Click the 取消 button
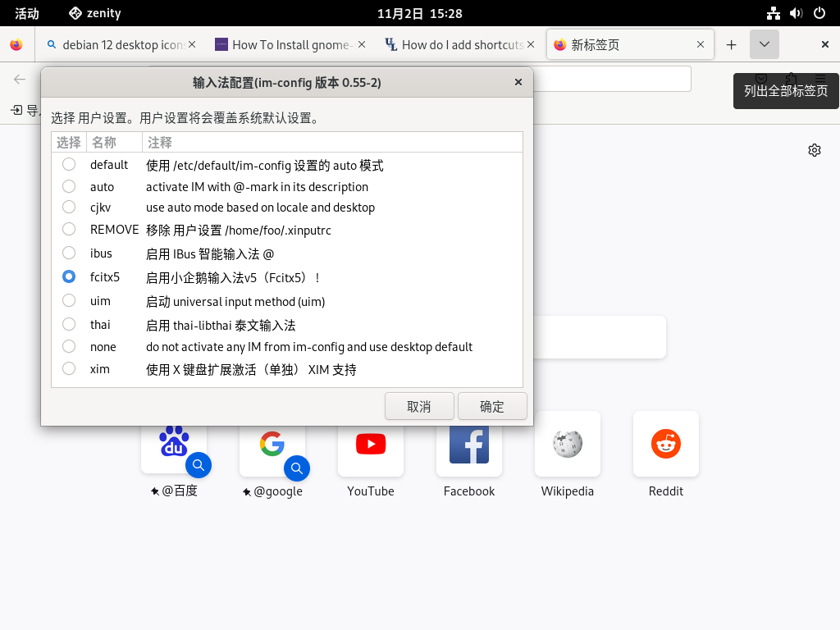Screen dimensions: 840x630 [x=419, y=406]
